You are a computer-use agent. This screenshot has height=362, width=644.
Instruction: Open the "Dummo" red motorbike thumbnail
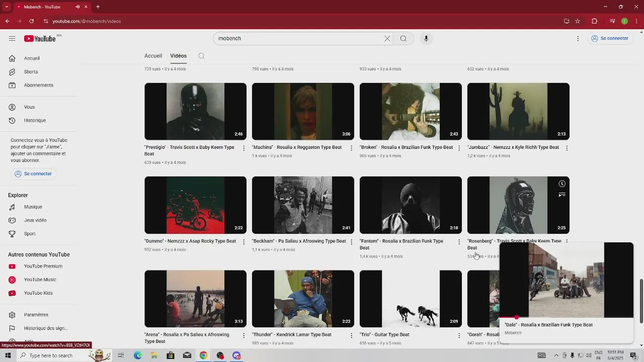coord(195,205)
